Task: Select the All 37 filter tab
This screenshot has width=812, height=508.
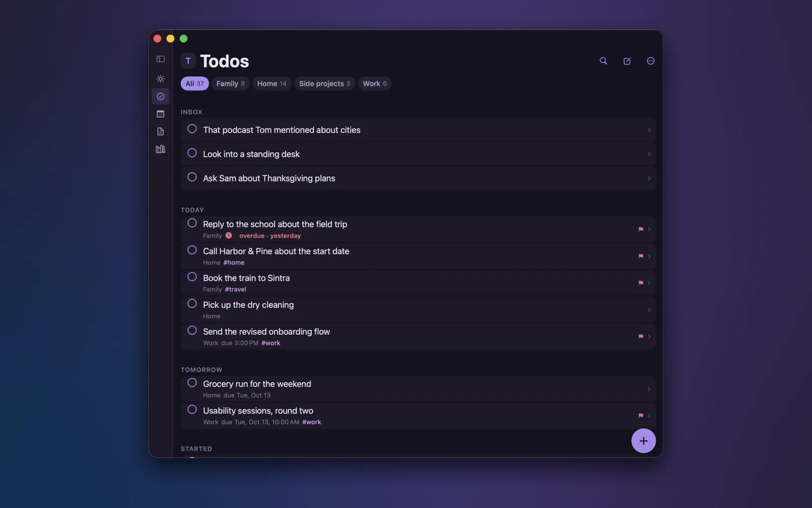Action: click(195, 84)
